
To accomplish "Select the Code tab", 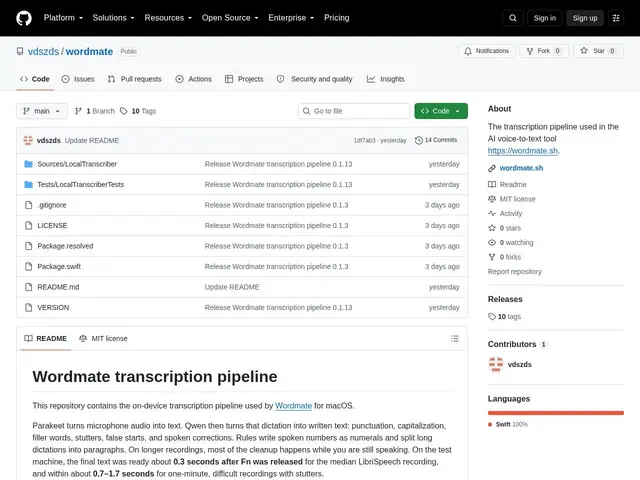I will 35,79.
